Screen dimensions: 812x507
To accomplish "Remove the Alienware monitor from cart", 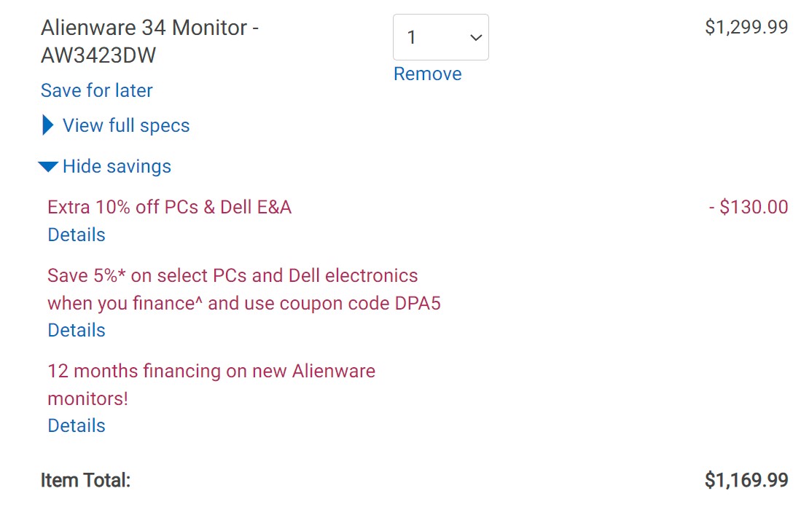I will [427, 74].
